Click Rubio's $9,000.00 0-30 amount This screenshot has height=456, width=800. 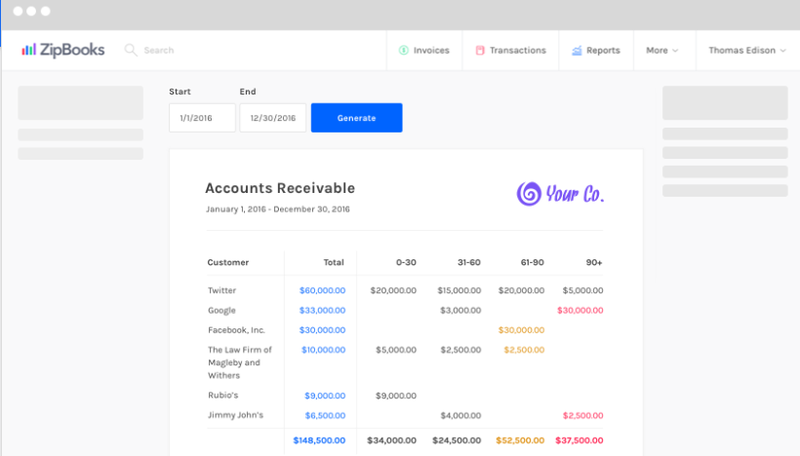click(x=396, y=396)
